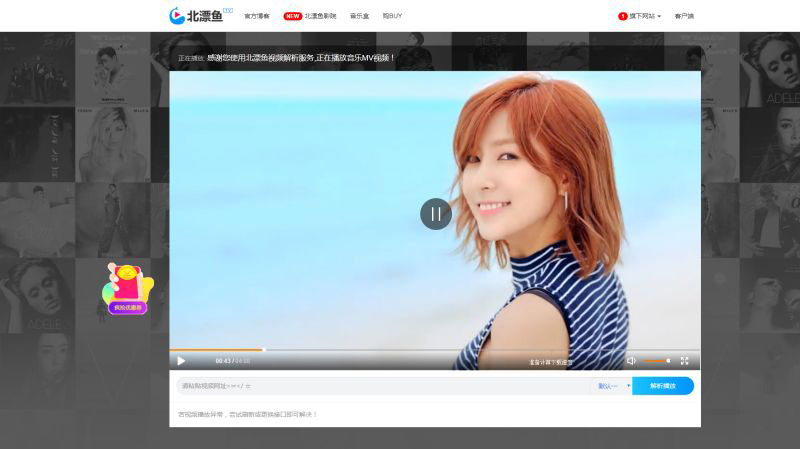The image size is (800, 449).
Task: Click the red notification badge icon
Action: tap(623, 16)
